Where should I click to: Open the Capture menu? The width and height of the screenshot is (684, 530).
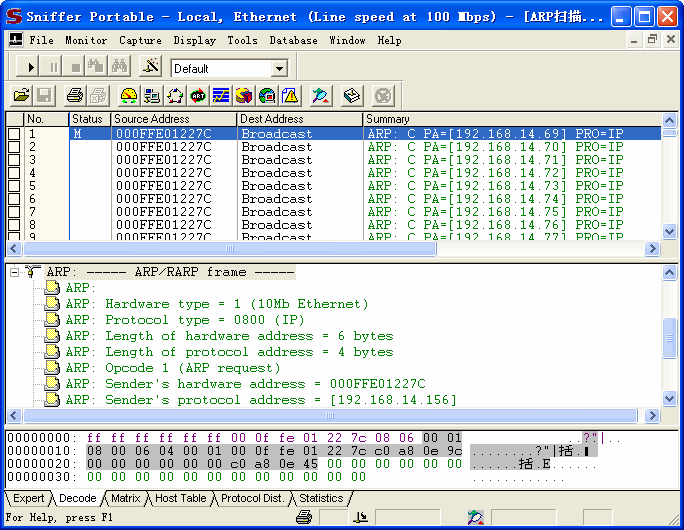[140, 40]
